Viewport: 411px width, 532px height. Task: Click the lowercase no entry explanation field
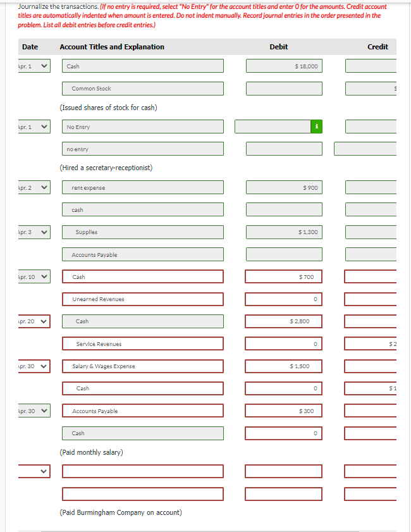click(142, 149)
